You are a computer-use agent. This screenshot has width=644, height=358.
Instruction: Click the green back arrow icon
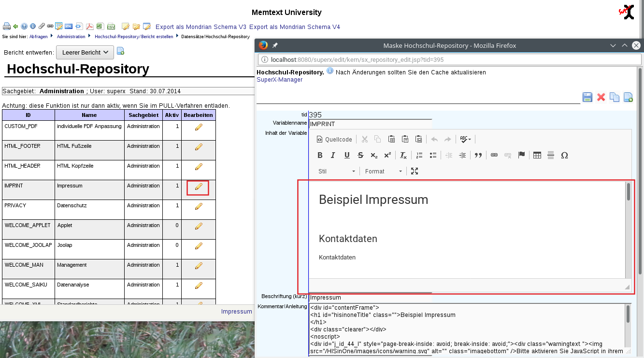click(15, 27)
